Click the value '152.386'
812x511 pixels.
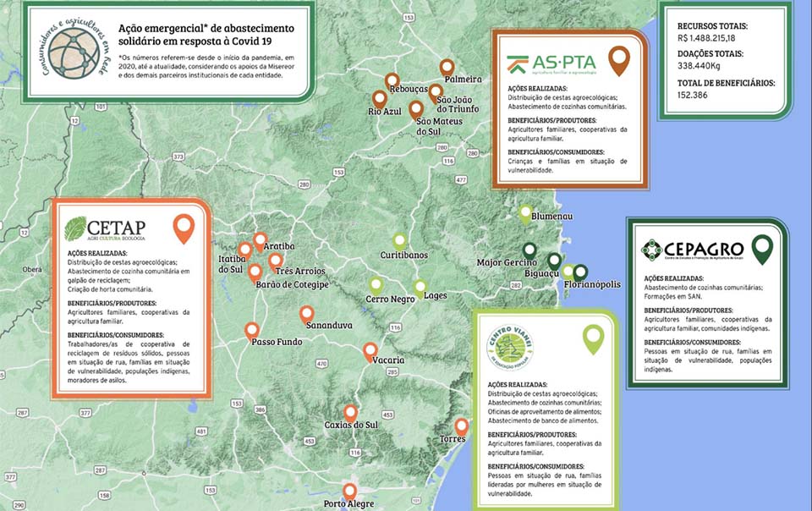pos(692,96)
